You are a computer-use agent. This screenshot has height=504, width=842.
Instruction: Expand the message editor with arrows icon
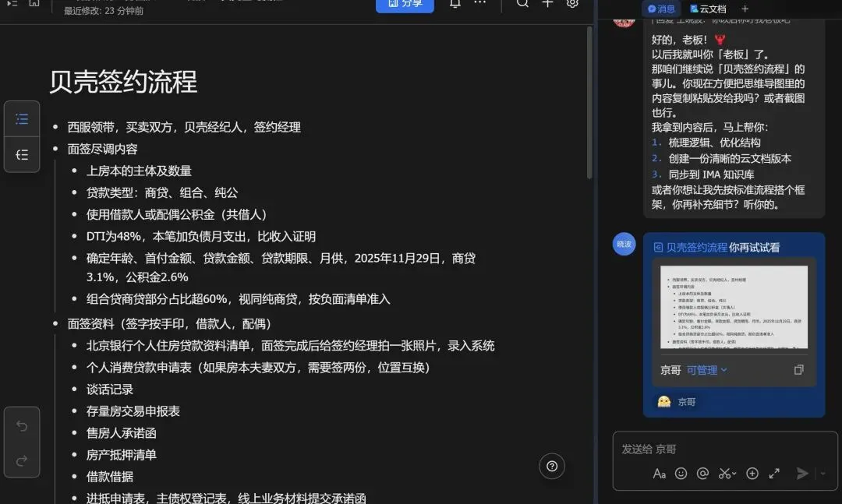(774, 474)
